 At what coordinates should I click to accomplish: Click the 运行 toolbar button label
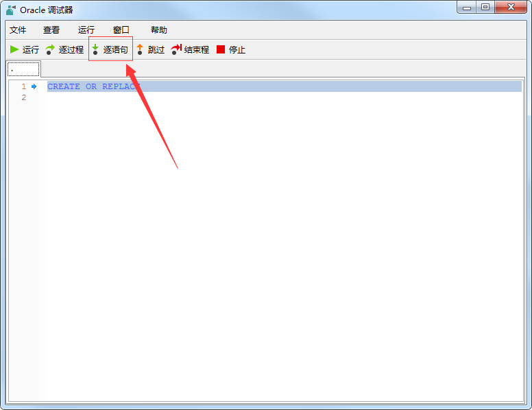click(31, 49)
